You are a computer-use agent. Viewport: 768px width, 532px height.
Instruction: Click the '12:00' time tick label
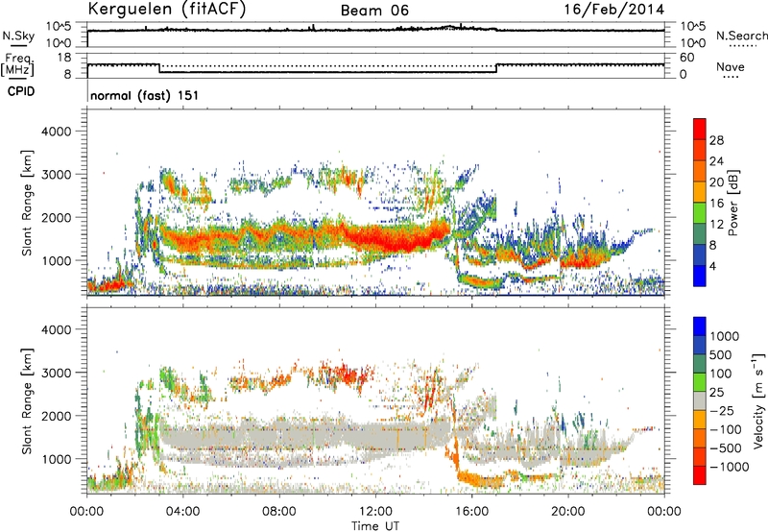(375, 512)
